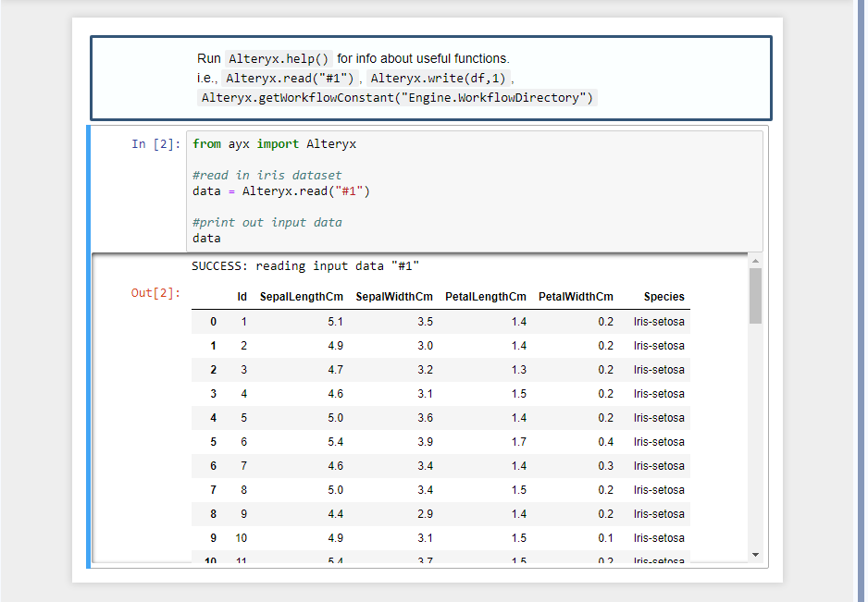Viewport: 868px width, 602px height.
Task: Click the 3.5 sepal width in row 0
Action: (425, 322)
